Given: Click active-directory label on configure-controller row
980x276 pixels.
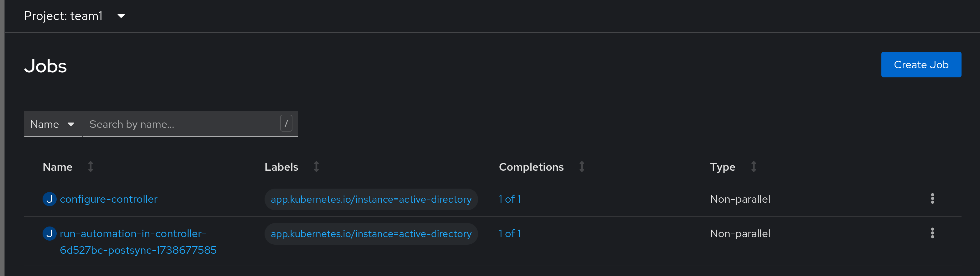Looking at the screenshot, I should click(371, 199).
